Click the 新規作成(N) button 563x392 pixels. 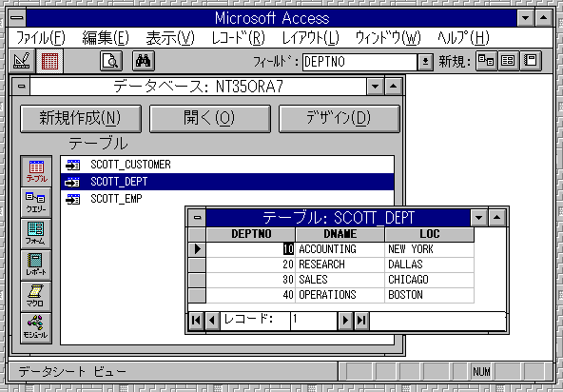pyautogui.click(x=81, y=118)
